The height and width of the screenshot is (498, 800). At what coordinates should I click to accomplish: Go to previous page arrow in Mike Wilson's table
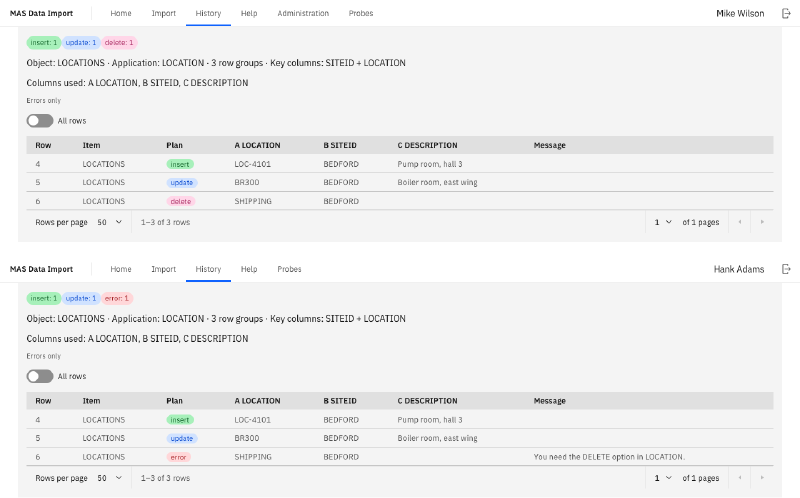click(x=740, y=222)
